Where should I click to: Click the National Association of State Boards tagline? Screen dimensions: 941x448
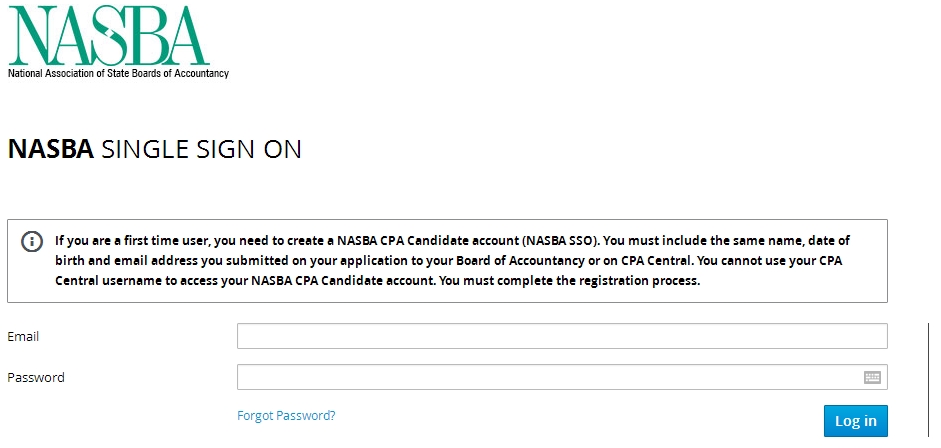pos(118,73)
